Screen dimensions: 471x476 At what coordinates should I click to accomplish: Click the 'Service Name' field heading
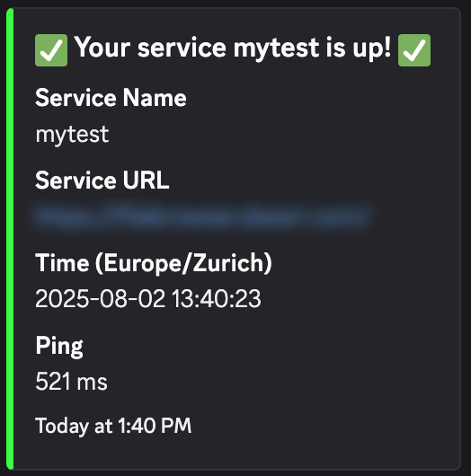point(111,98)
